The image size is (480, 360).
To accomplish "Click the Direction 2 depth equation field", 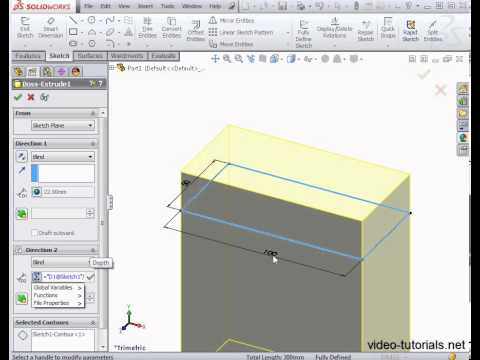I will click(x=64, y=276).
